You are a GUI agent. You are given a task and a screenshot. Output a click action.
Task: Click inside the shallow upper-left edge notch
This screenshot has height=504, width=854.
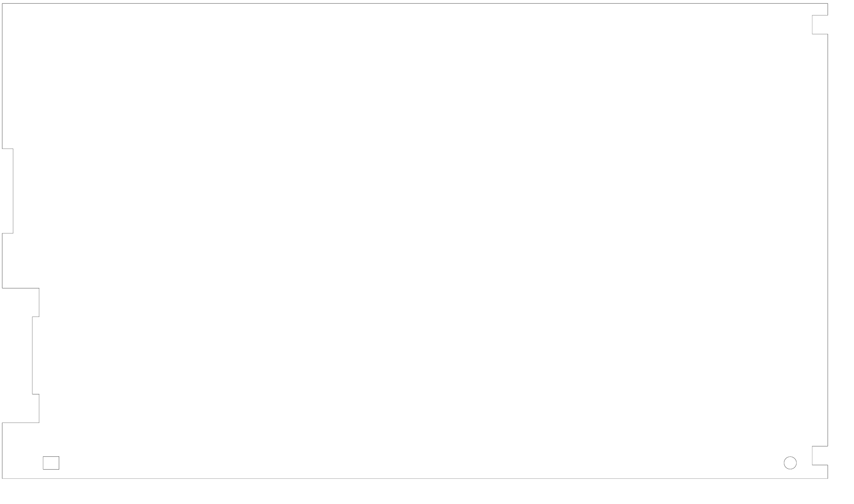[x=8, y=191]
